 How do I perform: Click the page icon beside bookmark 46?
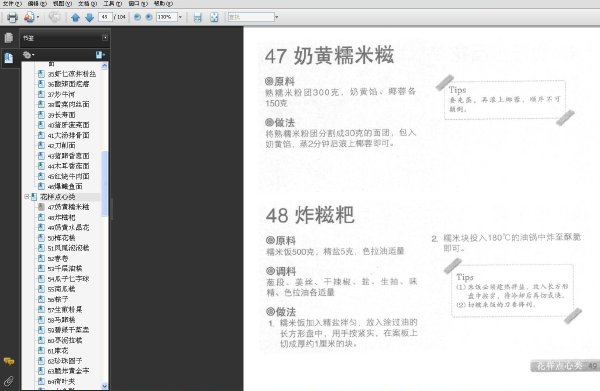(41, 186)
